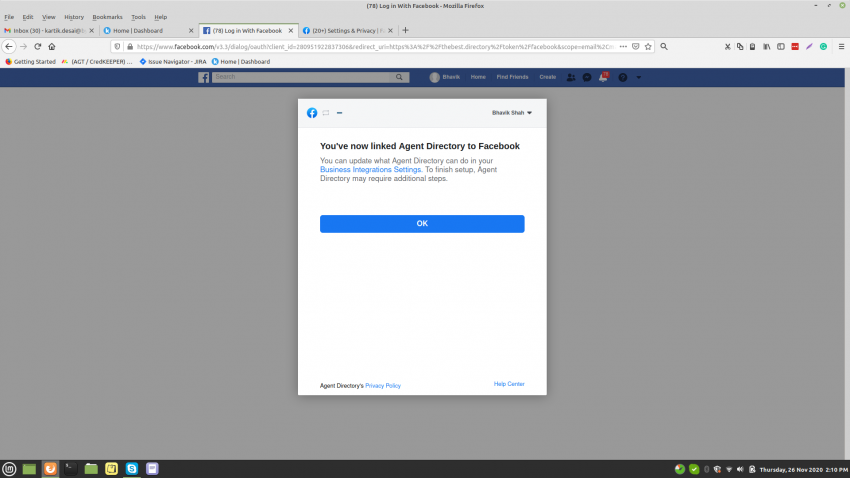Click the Facebook search magnifier button
The image size is (850, 478).
tap(400, 77)
